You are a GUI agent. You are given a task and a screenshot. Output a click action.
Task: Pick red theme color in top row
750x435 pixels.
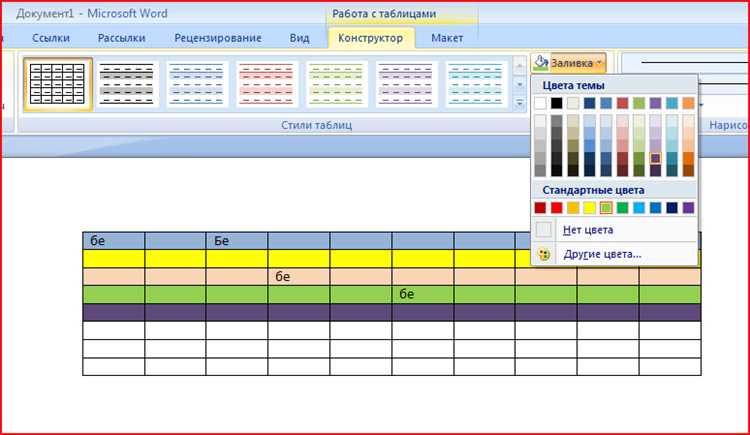coord(622,103)
